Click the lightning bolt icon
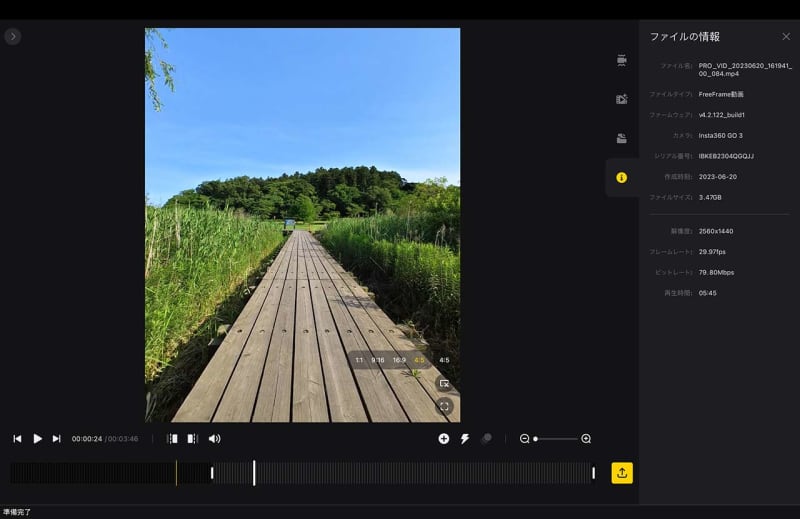Screen dimensions: 800x519 tap(465, 438)
